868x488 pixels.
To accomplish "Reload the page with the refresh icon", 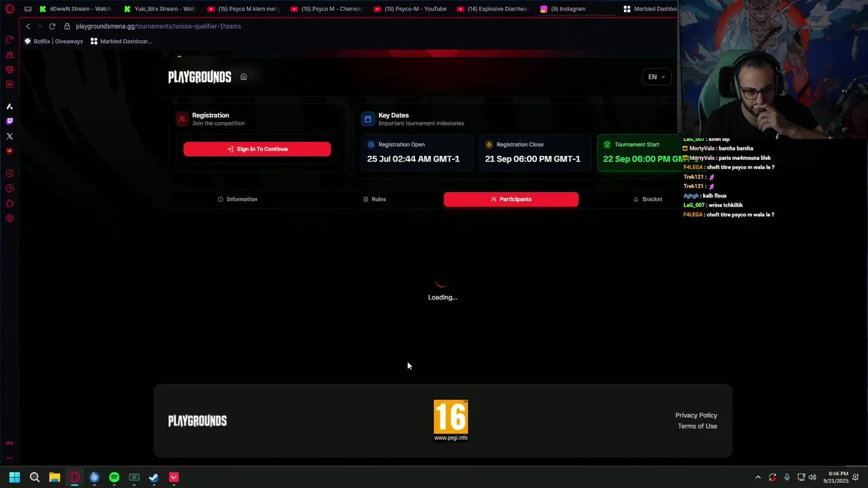I will point(52,26).
